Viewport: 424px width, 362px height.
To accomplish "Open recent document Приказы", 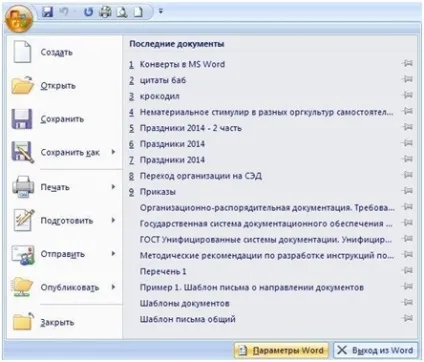I will [x=157, y=192].
